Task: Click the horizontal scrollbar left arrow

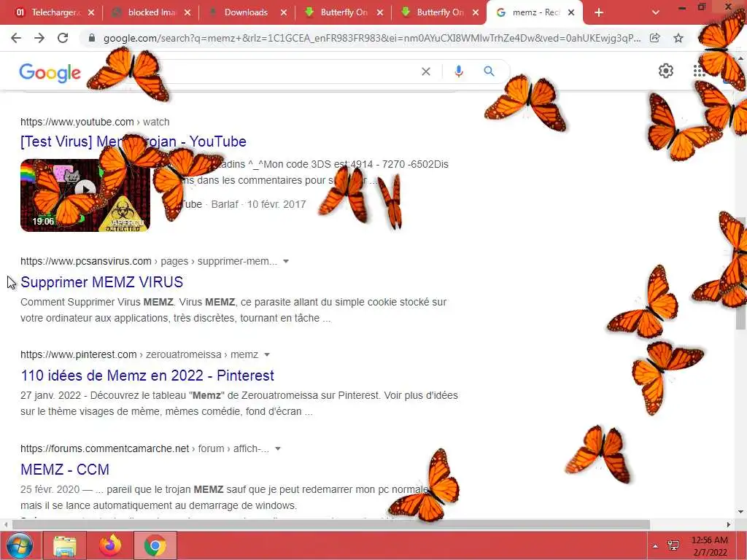Action: pos(6,525)
